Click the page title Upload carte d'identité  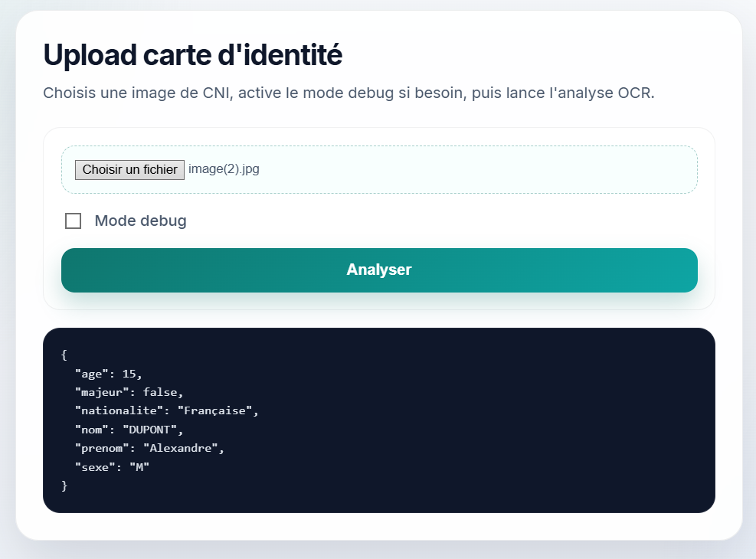coord(193,54)
